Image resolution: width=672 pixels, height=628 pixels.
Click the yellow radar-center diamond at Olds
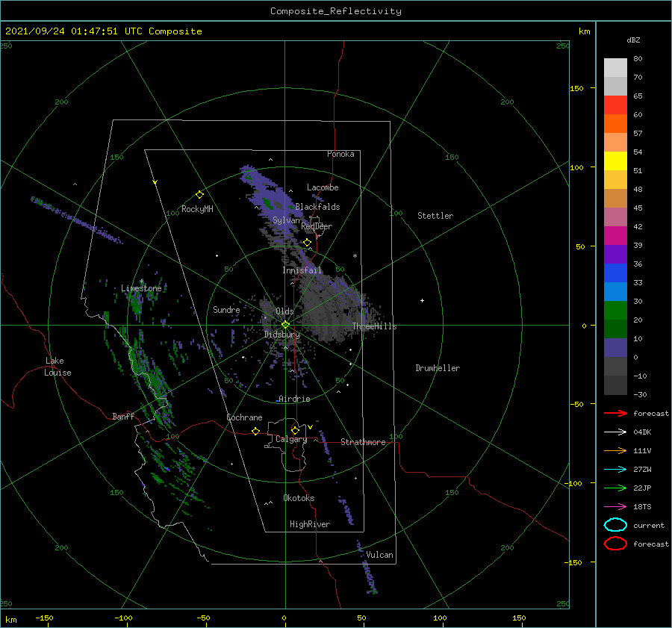coord(285,325)
